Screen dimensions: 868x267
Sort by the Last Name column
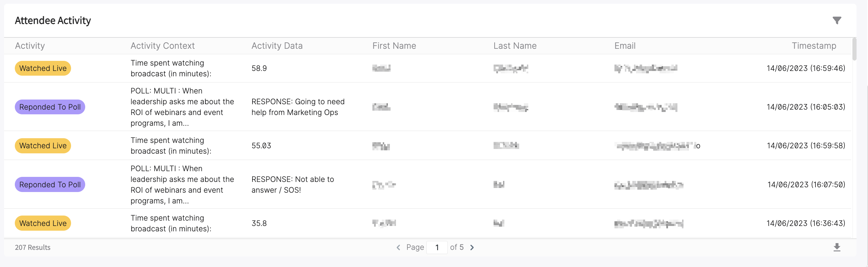pyautogui.click(x=515, y=46)
